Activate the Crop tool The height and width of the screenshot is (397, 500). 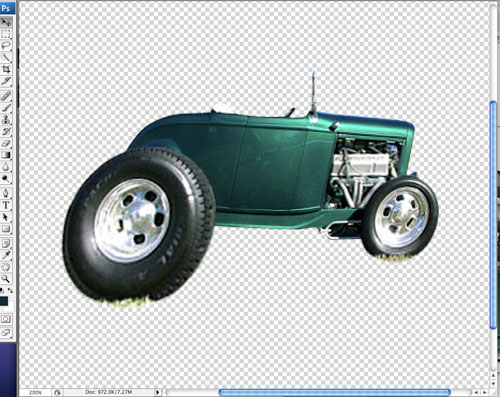click(x=6, y=69)
